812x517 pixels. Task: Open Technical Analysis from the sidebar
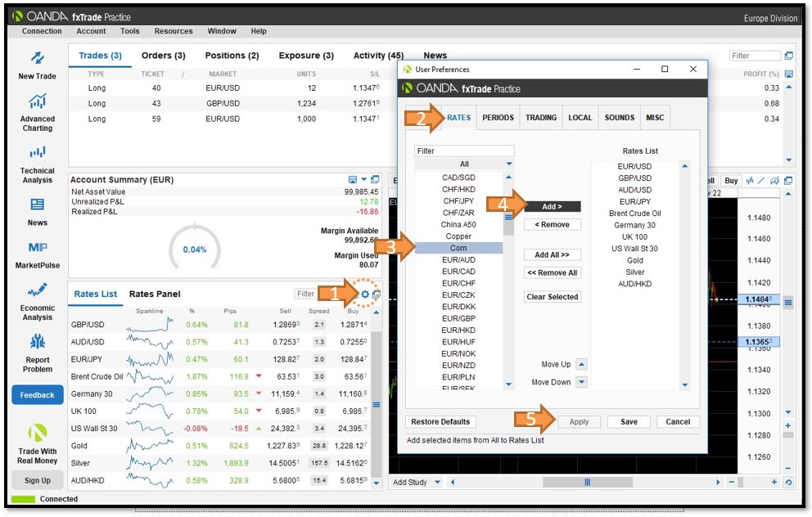point(38,152)
